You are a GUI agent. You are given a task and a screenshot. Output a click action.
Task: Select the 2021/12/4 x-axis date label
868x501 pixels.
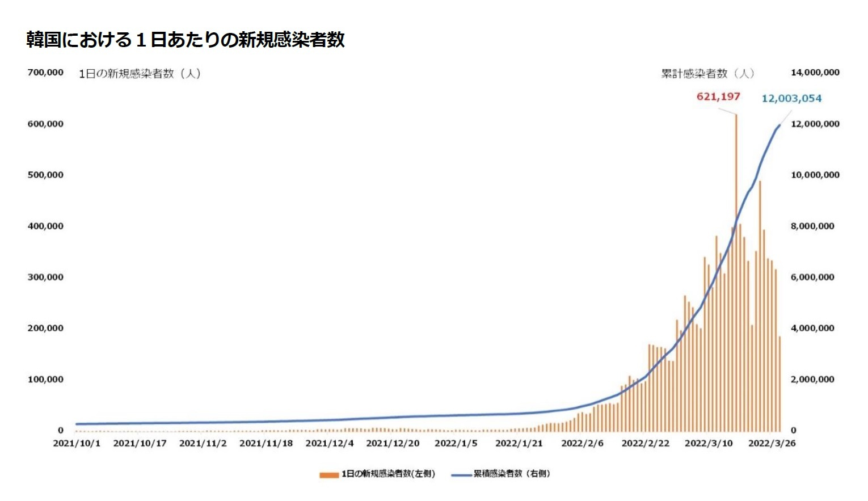(x=329, y=443)
